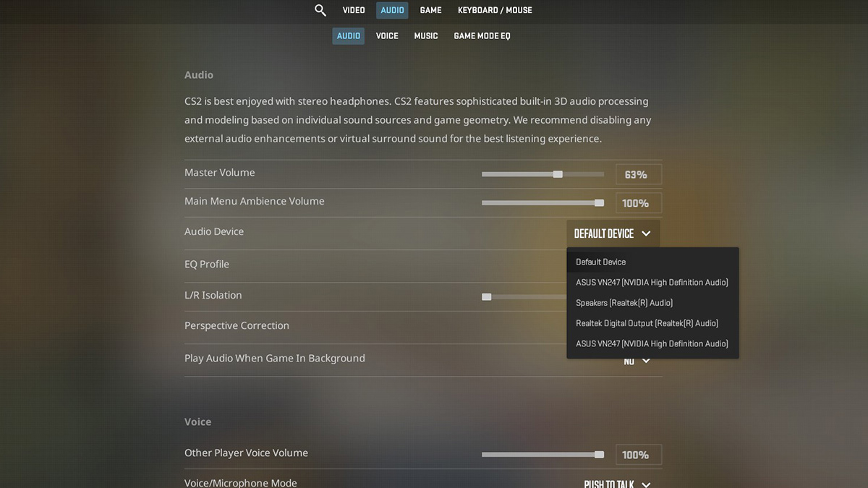Adjust the Master Volume slider
The width and height of the screenshot is (868, 488).
(542, 174)
